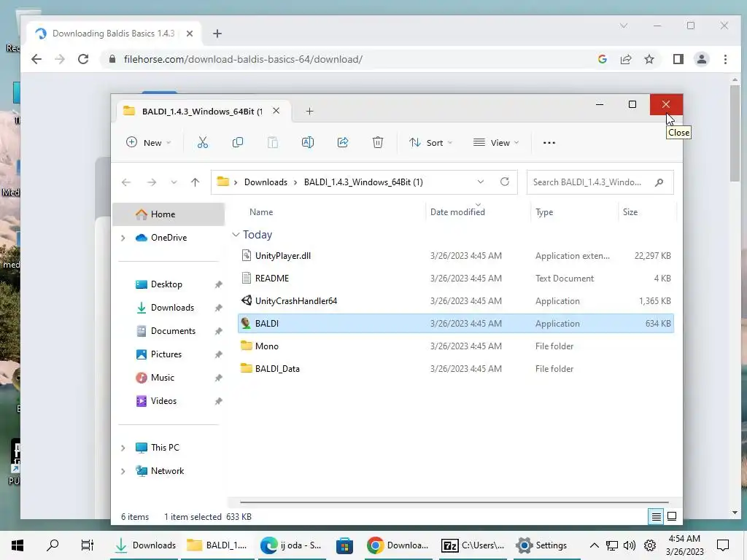The height and width of the screenshot is (560, 747).
Task: Click the Copy icon in Explorer toolbar
Action: click(x=237, y=142)
